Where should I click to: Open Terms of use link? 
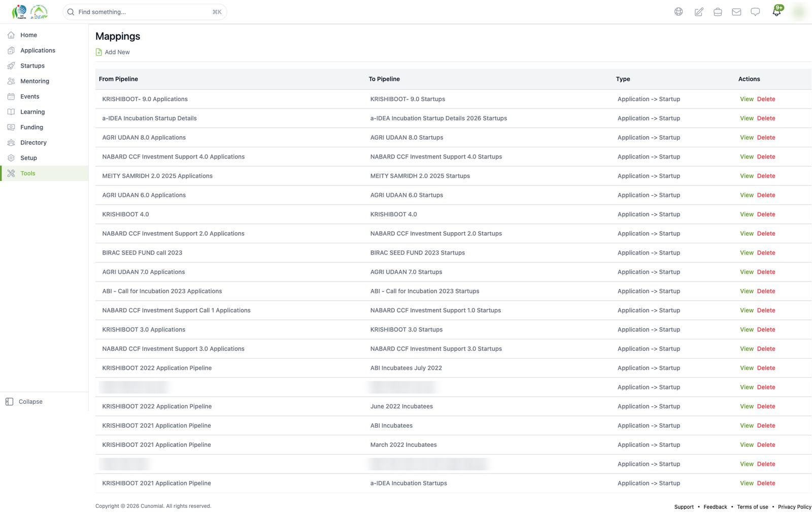click(753, 507)
